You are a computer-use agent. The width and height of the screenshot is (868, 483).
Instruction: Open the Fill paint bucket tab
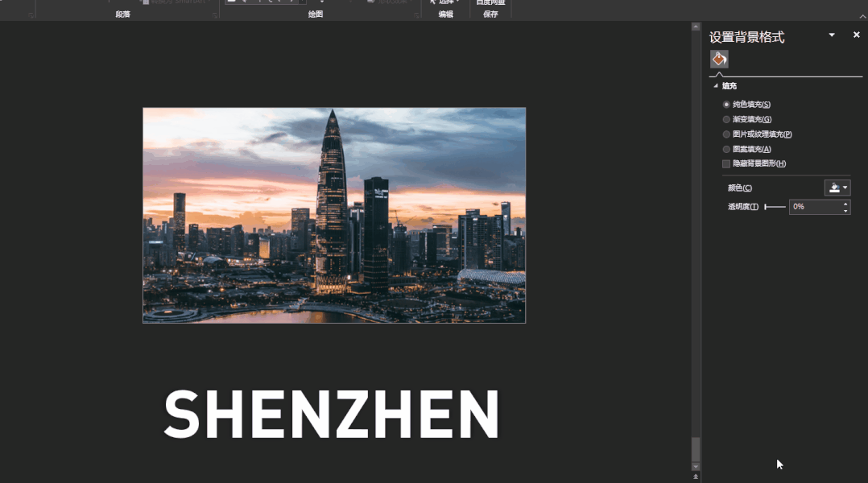point(719,60)
